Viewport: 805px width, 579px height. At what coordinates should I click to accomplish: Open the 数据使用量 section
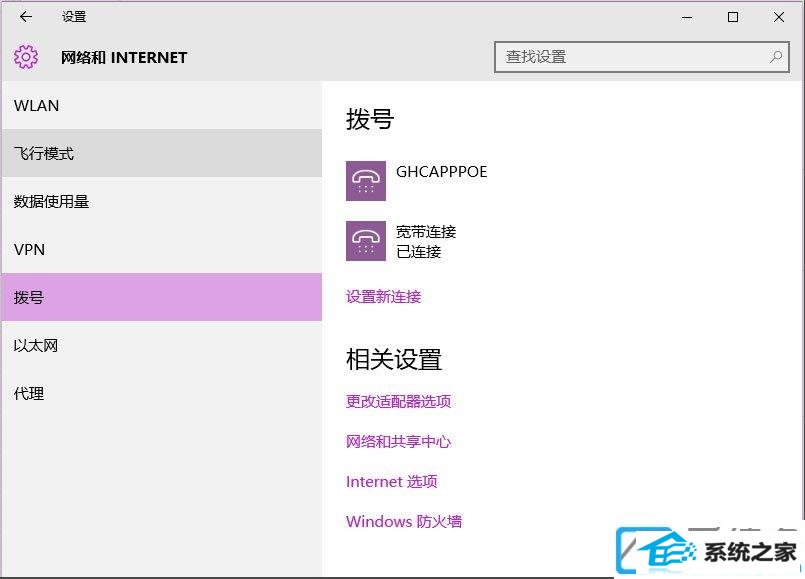click(162, 201)
